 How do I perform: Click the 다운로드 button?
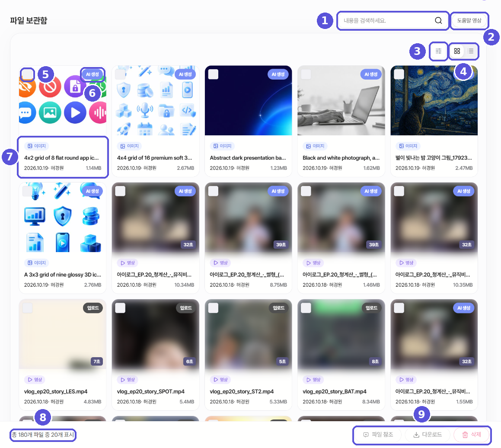428,435
